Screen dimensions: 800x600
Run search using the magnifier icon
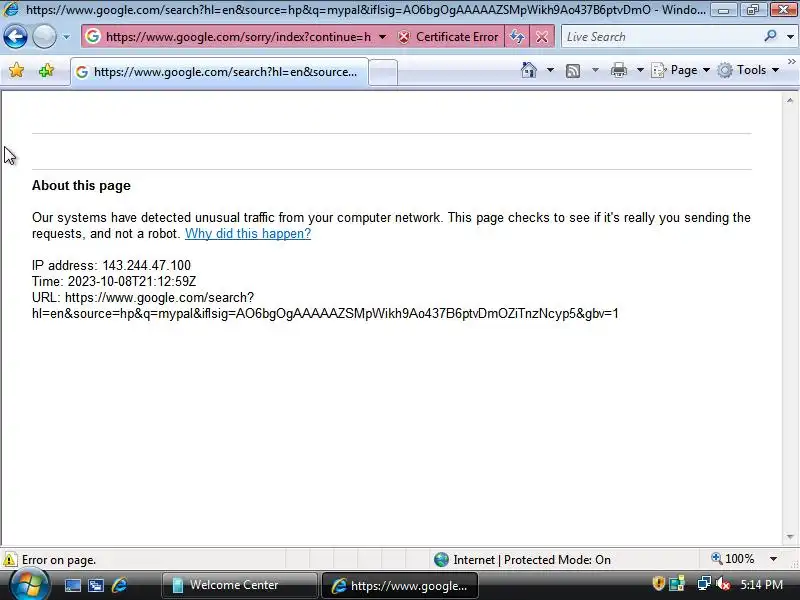770,36
